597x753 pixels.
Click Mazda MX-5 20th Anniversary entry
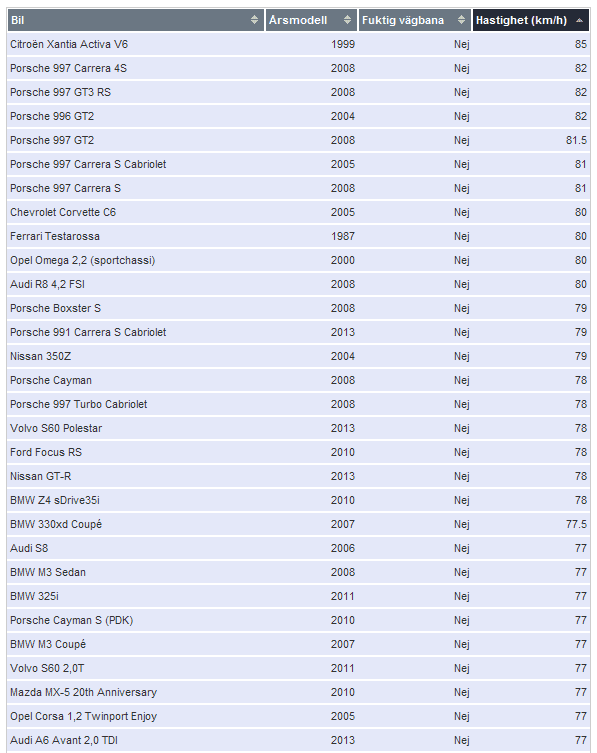click(298, 692)
